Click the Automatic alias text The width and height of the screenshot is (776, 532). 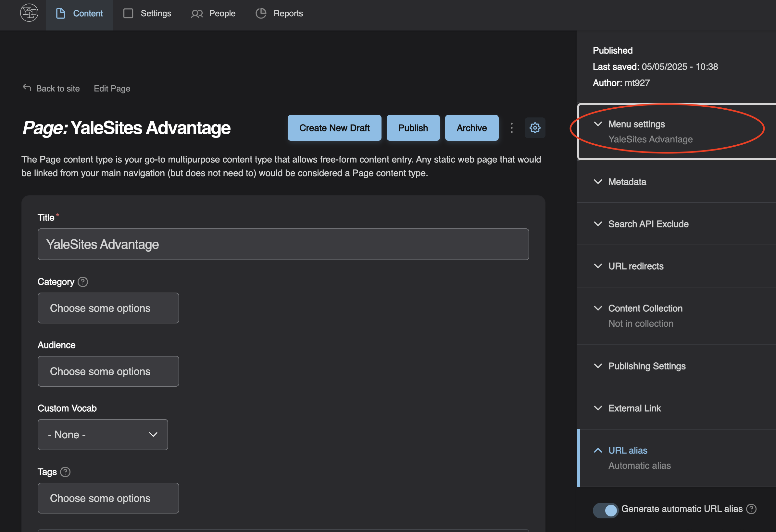pos(639,465)
